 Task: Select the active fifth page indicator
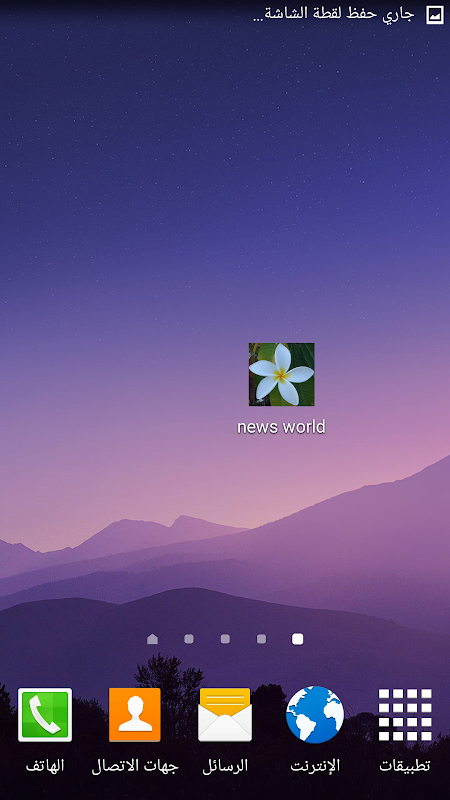[x=297, y=639]
